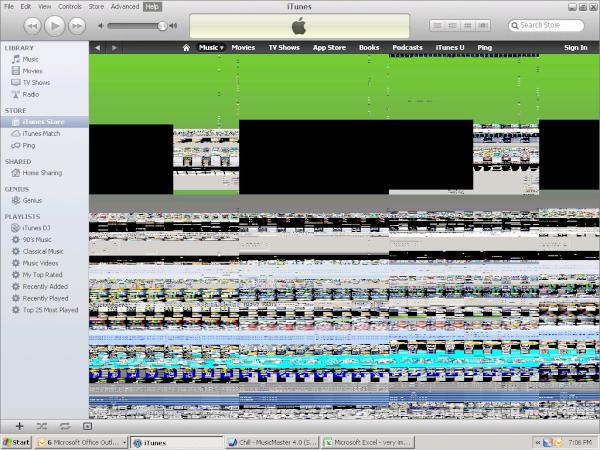Open the Movies store tab
Image resolution: width=600 pixels, height=450 pixels.
coord(243,47)
